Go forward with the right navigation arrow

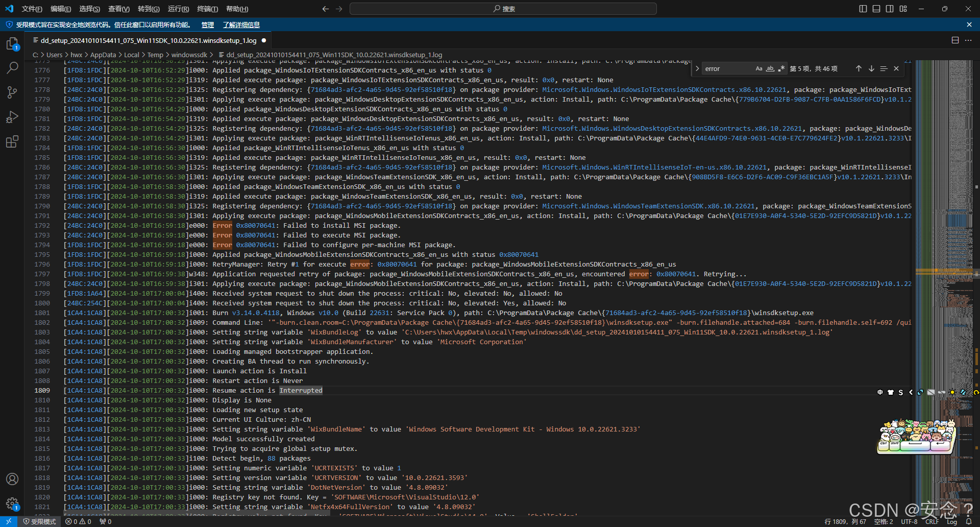tap(339, 9)
